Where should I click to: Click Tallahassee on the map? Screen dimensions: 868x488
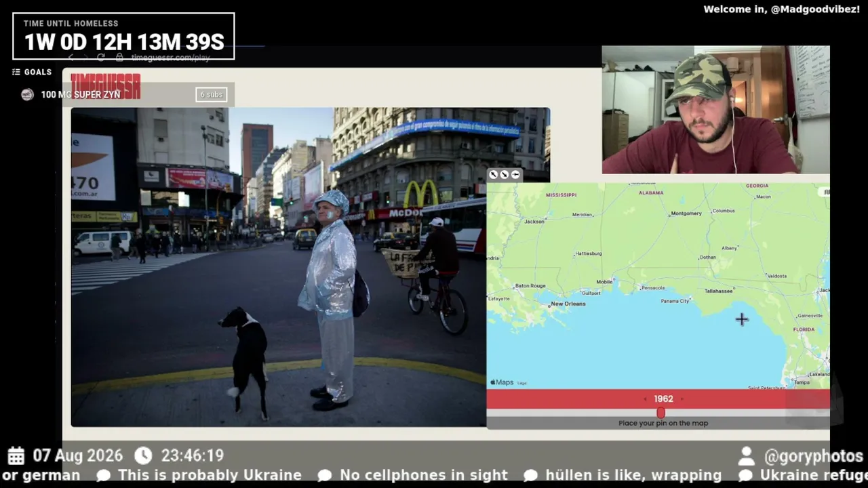coord(718,291)
